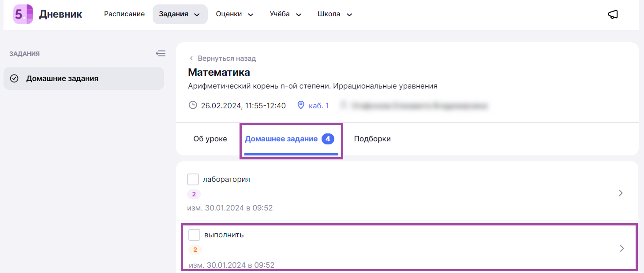Image resolution: width=644 pixels, height=273 pixels.
Task: Click the location pin icon
Action: pyautogui.click(x=301, y=105)
